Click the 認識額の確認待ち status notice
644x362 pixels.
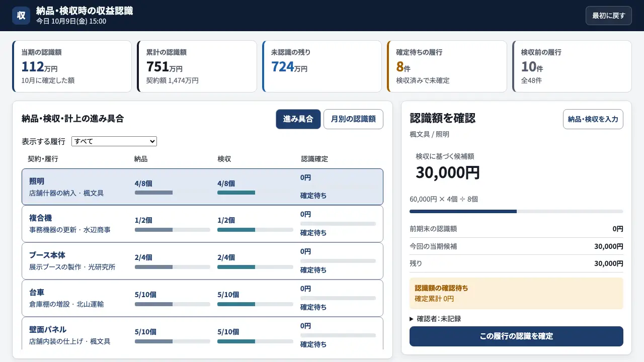click(516, 293)
